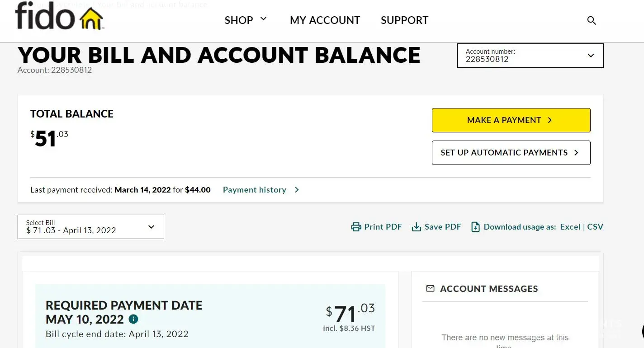The height and width of the screenshot is (348, 644).
Task: Open the search magnifier icon
Action: click(592, 20)
